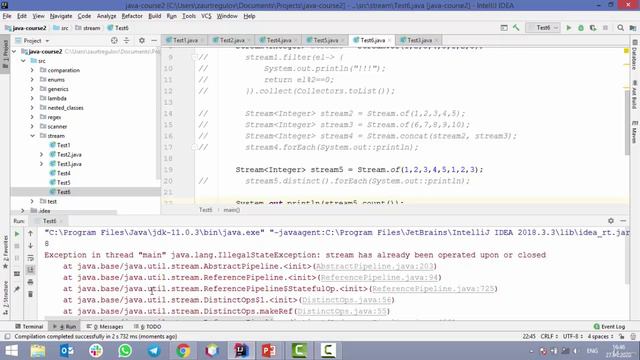
Task: Expand the generics folder
Action: coord(32,89)
